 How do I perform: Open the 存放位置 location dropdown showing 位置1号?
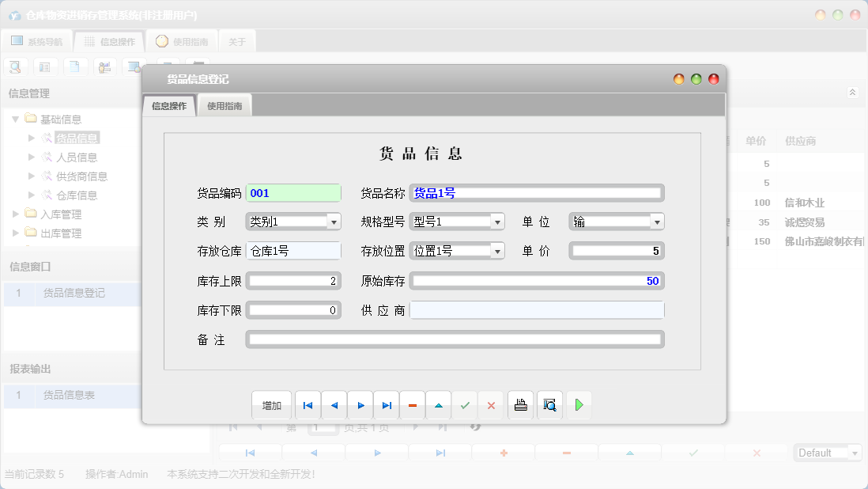tap(496, 251)
